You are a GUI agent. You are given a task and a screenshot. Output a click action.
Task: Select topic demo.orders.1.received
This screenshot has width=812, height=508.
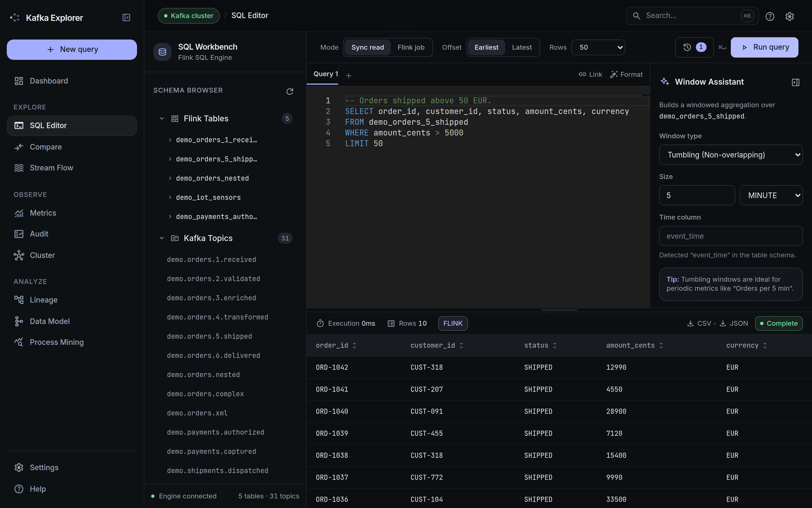click(x=211, y=260)
